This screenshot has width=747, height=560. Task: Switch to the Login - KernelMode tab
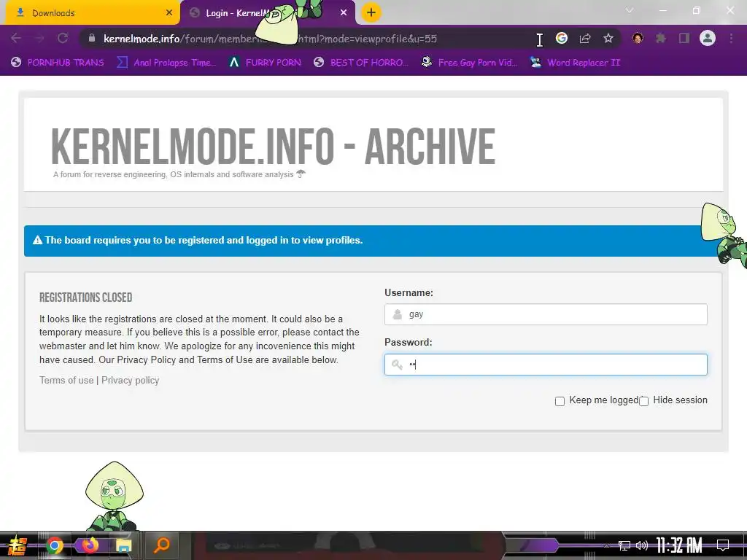tap(268, 13)
